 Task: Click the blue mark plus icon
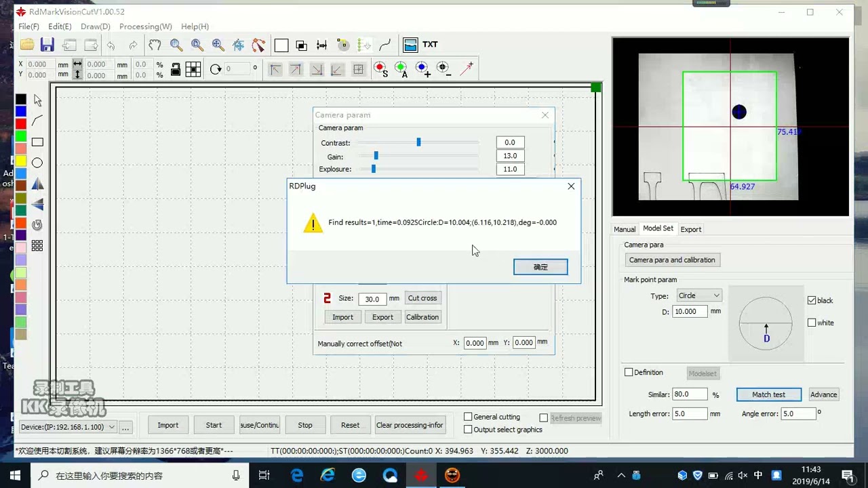coord(422,68)
